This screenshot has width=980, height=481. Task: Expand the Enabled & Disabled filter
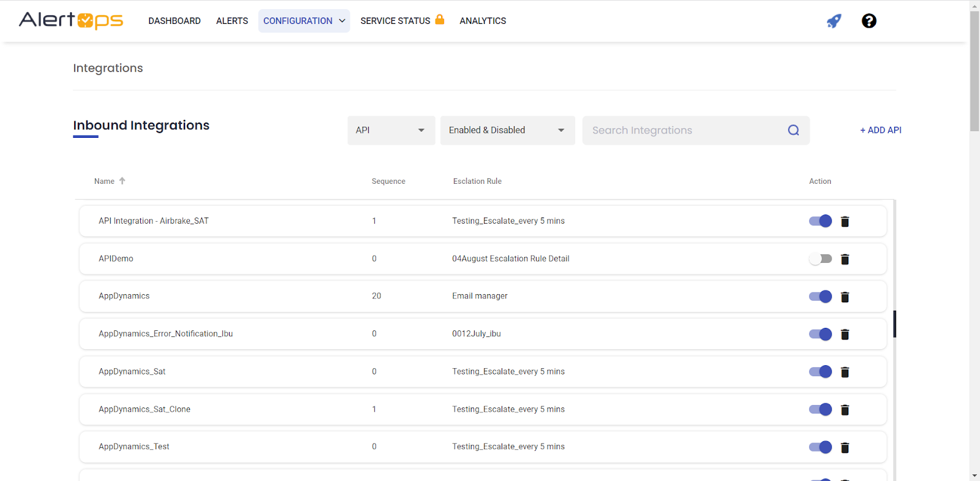click(507, 131)
